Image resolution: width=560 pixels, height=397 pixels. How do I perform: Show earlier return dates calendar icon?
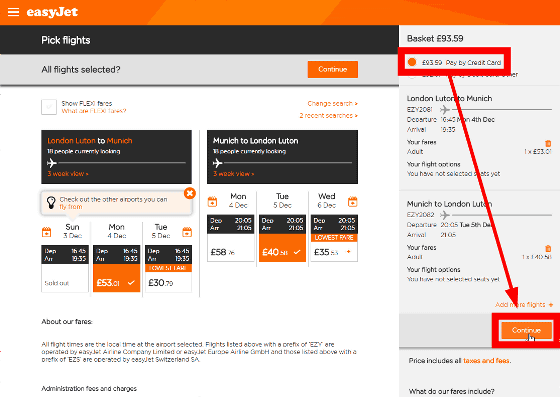pos(212,201)
